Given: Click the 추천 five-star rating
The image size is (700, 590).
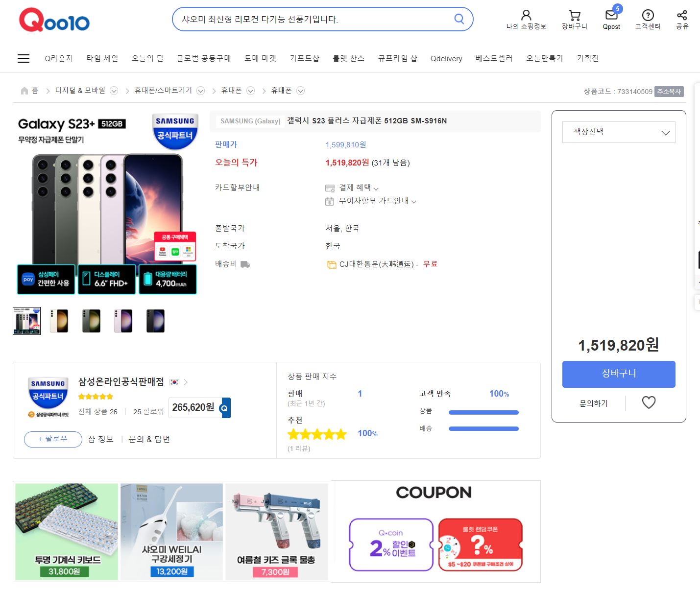Looking at the screenshot, I should coord(317,434).
